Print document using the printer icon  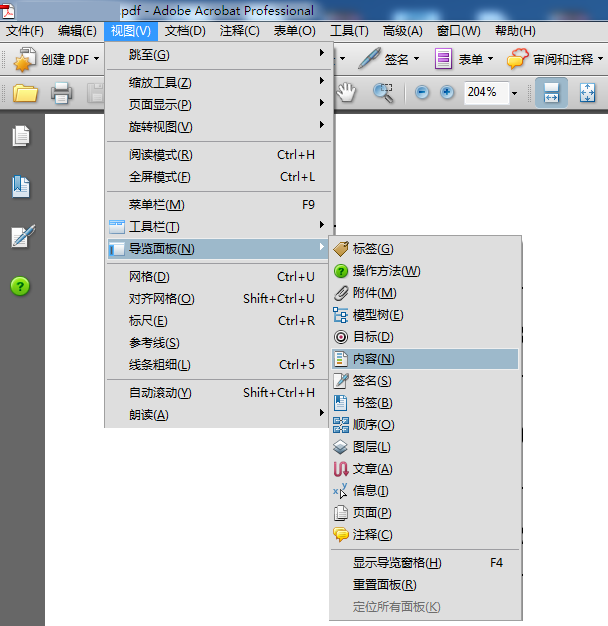61,93
